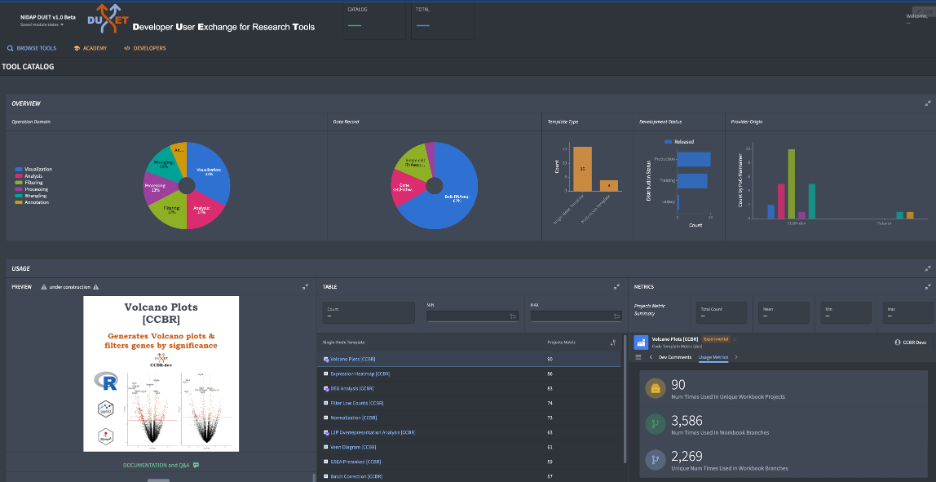Click the left chevron before Dev Comments tab

(x=650, y=356)
